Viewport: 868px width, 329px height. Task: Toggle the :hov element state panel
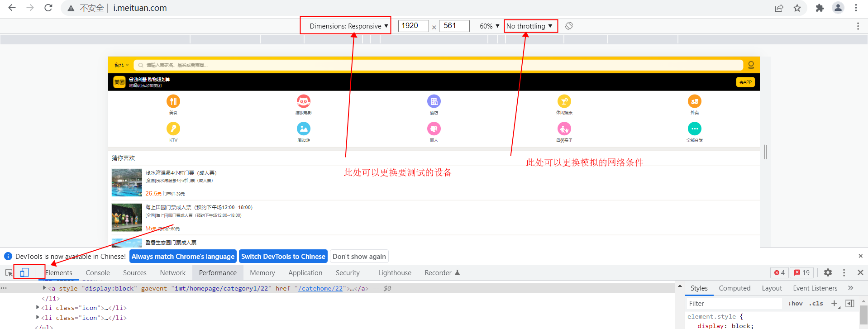[x=796, y=303]
